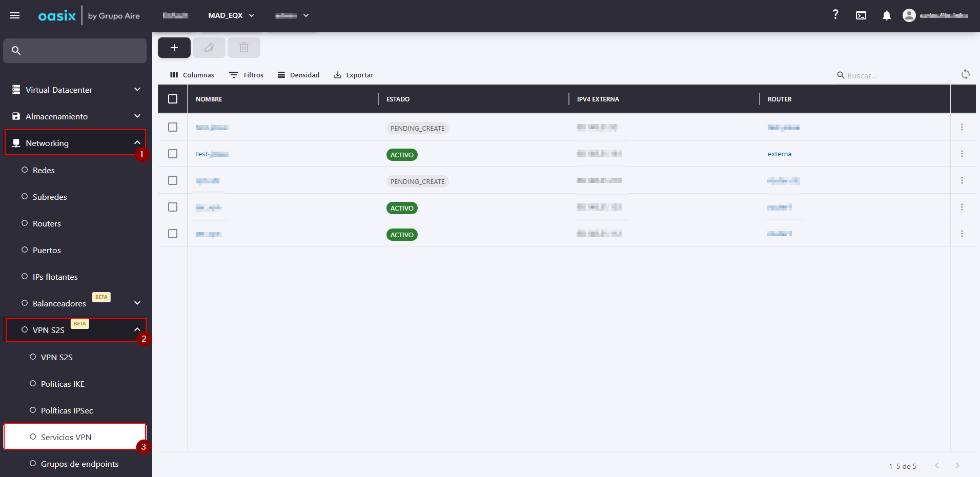Viewport: 980px width, 477px height.
Task: Follow the externa router link
Action: coord(779,154)
